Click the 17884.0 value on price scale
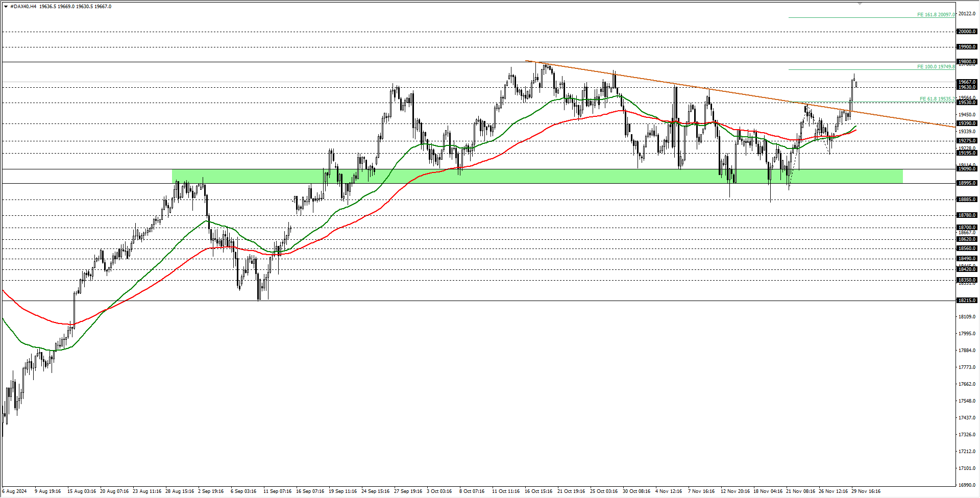The image size is (980, 498). pyautogui.click(x=967, y=351)
